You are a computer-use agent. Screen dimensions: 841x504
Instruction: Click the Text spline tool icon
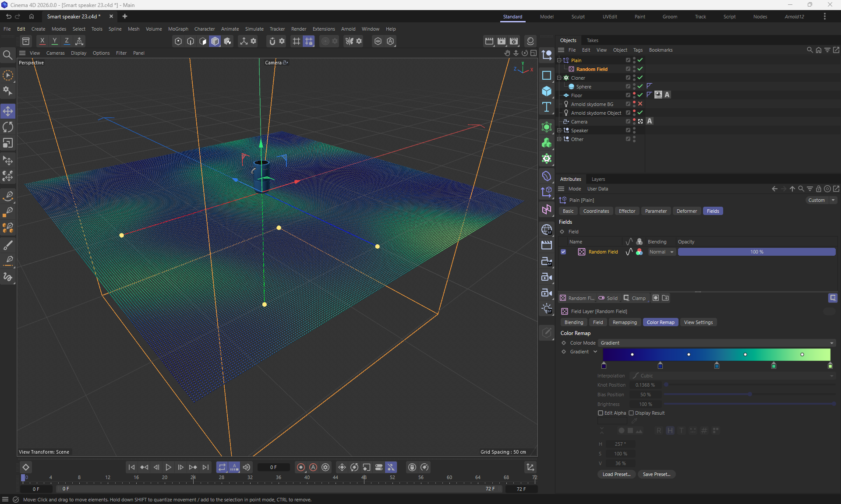(546, 107)
